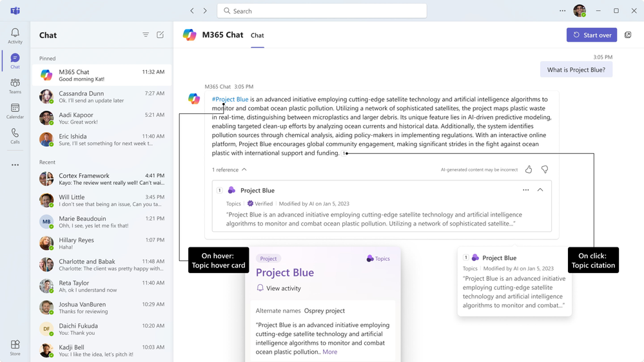Open Teams in the left rail
The image size is (644, 362).
click(x=15, y=86)
